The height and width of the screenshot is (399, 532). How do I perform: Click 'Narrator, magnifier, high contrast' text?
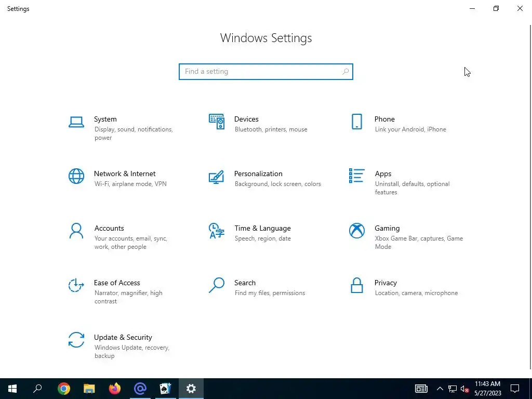[128, 297]
